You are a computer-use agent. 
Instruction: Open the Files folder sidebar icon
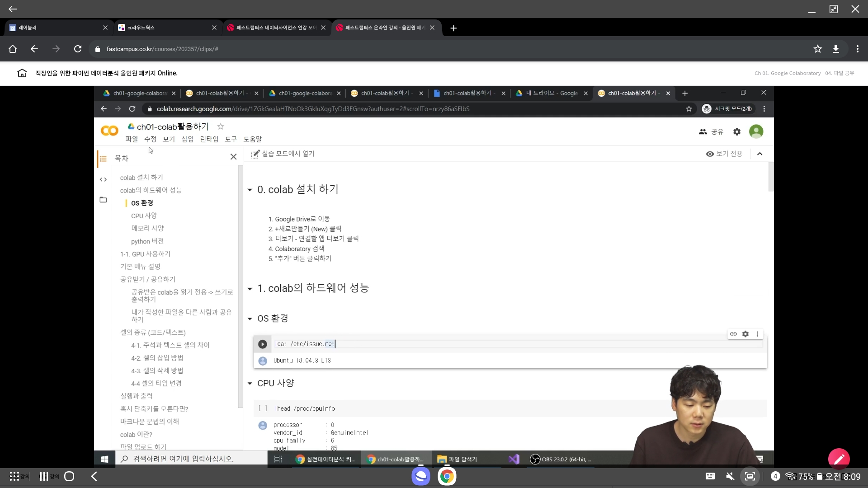tap(103, 200)
